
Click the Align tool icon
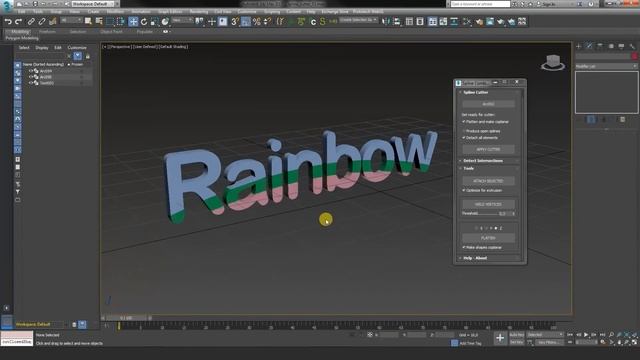click(396, 22)
